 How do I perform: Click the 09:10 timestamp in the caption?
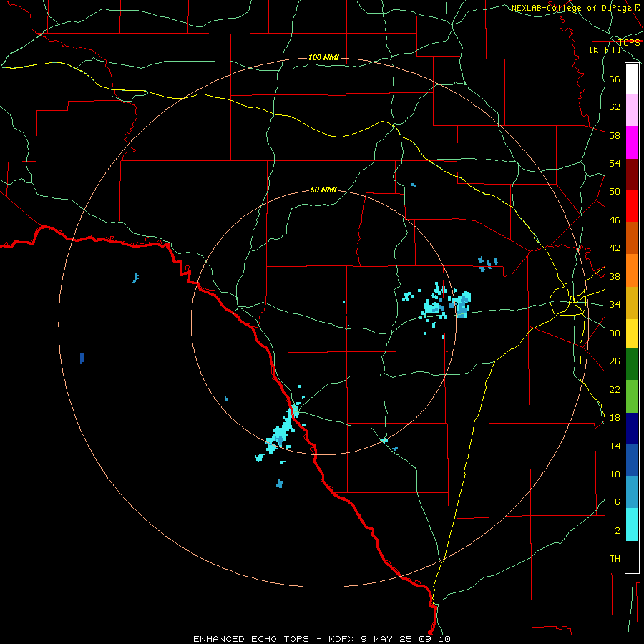[434, 639]
